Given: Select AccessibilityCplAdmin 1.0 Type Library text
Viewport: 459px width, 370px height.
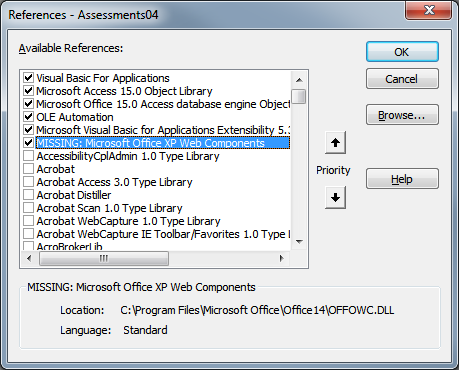Looking at the screenshot, I should (128, 156).
